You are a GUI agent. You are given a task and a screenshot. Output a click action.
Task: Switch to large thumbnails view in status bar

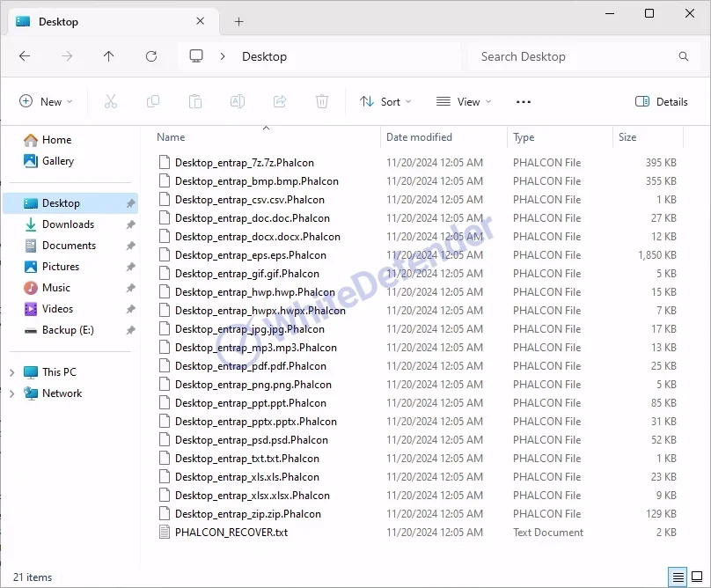point(698,577)
